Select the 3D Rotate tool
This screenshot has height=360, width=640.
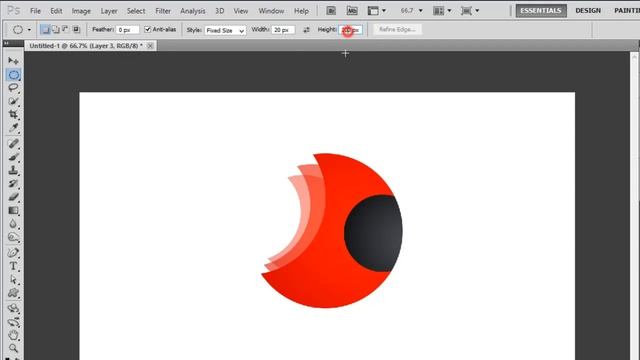(13, 308)
